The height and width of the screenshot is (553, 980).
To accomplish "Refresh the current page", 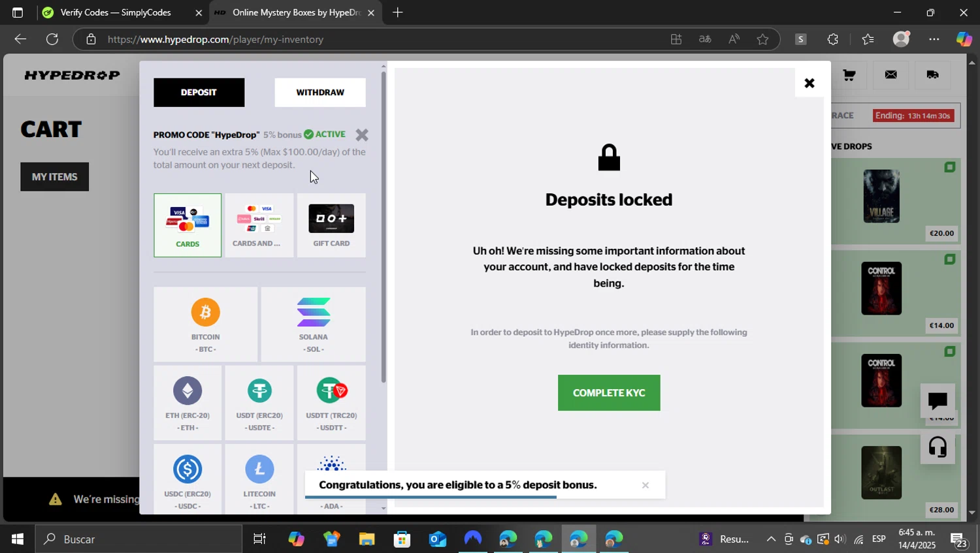I will (x=52, y=39).
